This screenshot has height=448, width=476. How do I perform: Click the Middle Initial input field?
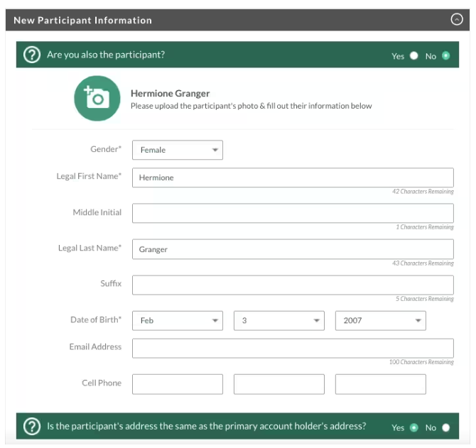(x=292, y=213)
